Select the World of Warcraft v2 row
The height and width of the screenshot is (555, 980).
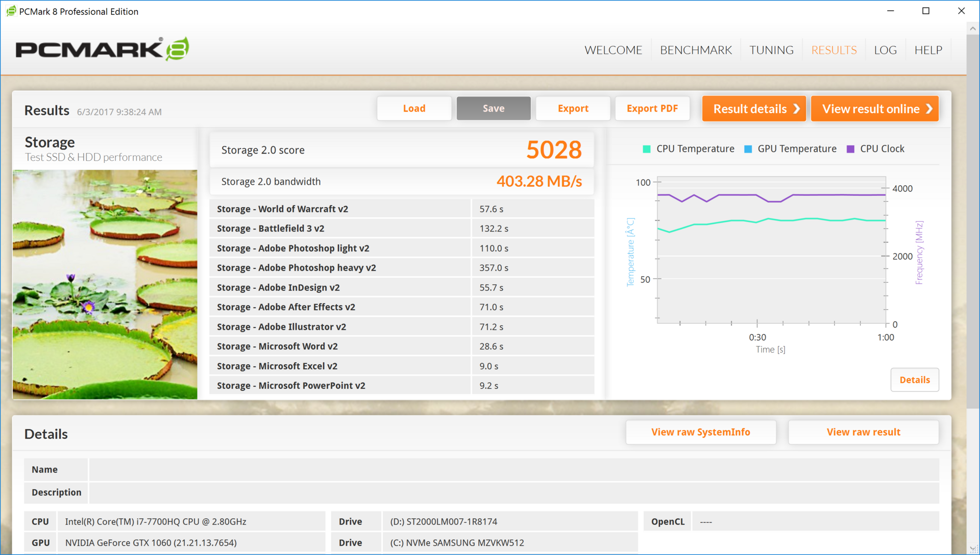pyautogui.click(x=402, y=209)
